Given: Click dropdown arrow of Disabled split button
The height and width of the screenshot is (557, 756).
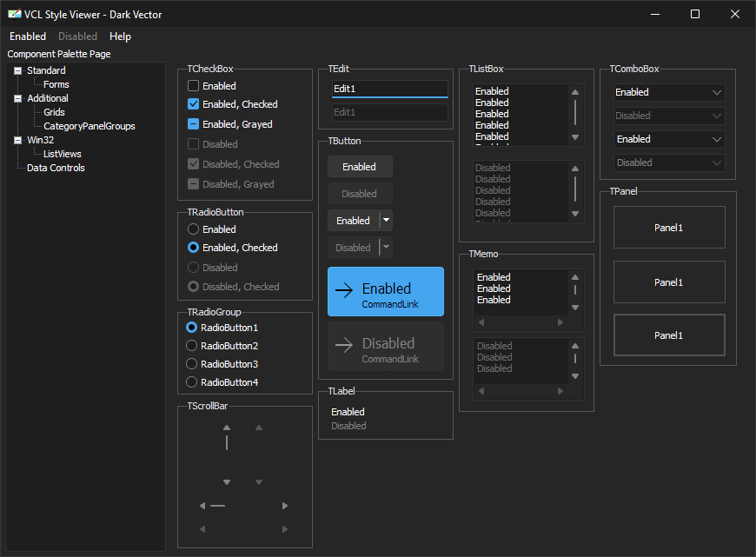Looking at the screenshot, I should coord(386,248).
